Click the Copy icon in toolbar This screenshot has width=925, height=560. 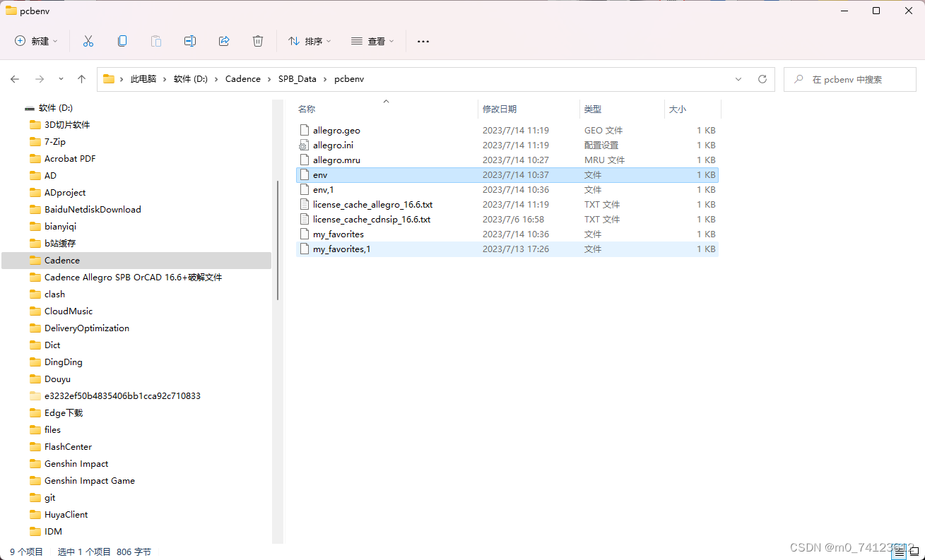coord(122,41)
